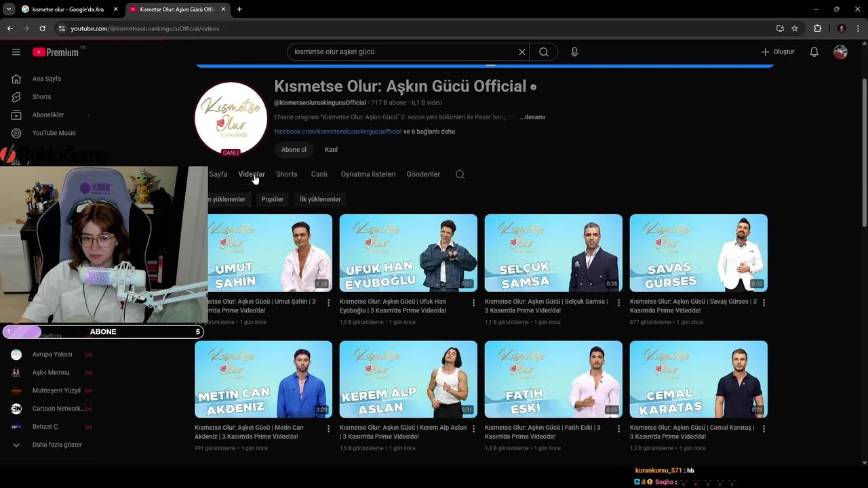Open Aşk-ı Memnu subscription channel
The width and height of the screenshot is (868, 488).
pos(51,372)
